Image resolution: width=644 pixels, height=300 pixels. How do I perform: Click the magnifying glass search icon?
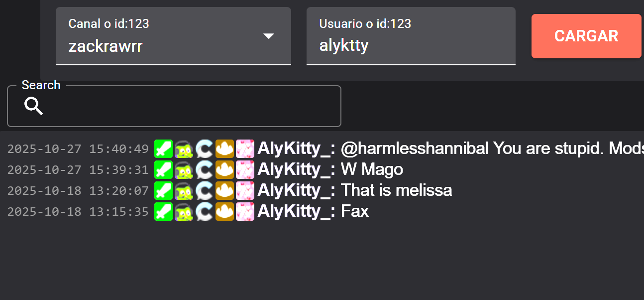[x=34, y=106]
